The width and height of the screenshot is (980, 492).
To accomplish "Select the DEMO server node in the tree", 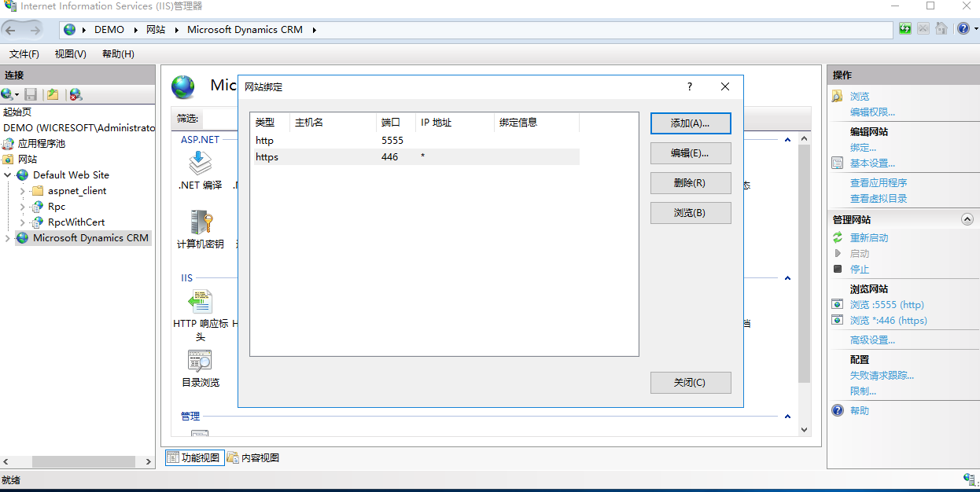I will 79,127.
